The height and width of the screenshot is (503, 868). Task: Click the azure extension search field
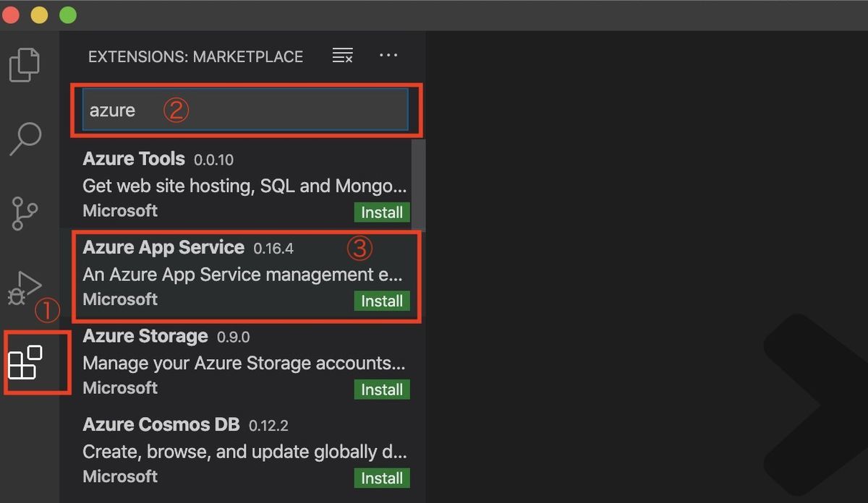(245, 110)
